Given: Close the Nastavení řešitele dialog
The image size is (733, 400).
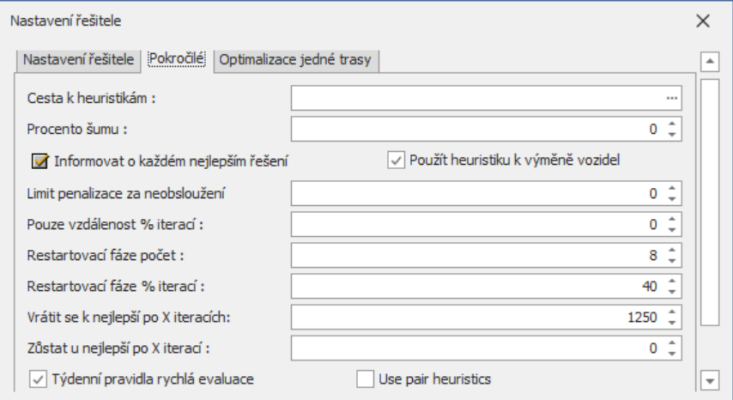Looking at the screenshot, I should (x=703, y=21).
